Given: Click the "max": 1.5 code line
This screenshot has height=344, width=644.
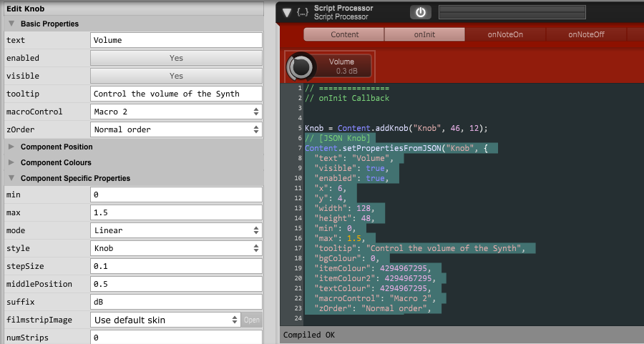Looking at the screenshot, I should point(339,238).
